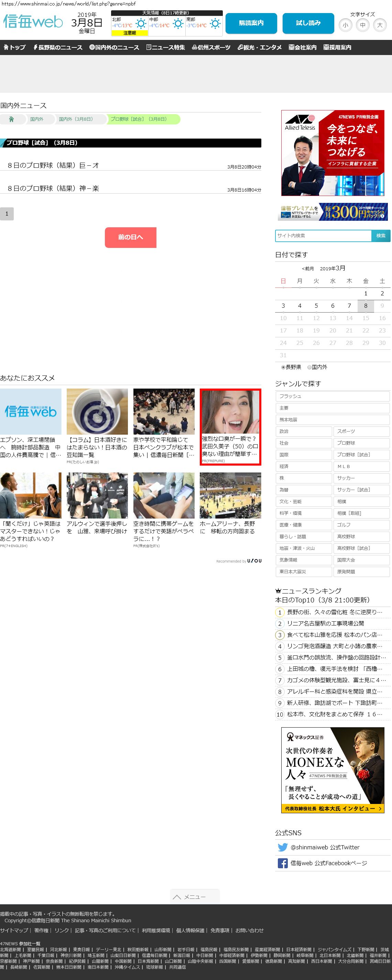
Task: Open 個人情報保護 footer link
Action: (190, 930)
